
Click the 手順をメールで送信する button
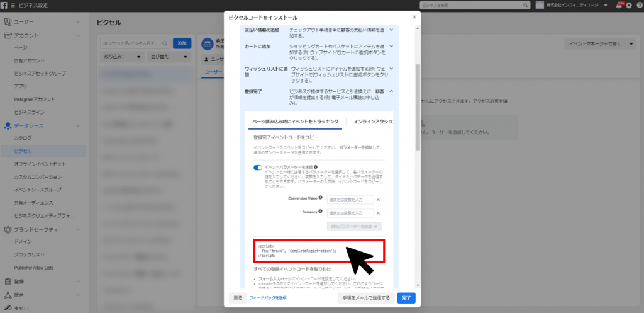pyautogui.click(x=366, y=298)
